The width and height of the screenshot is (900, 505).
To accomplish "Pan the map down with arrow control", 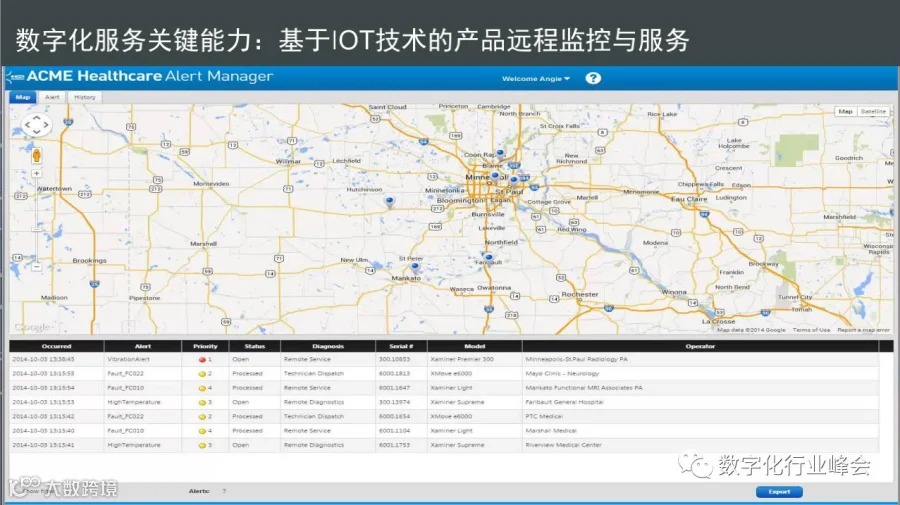I will 36,131.
